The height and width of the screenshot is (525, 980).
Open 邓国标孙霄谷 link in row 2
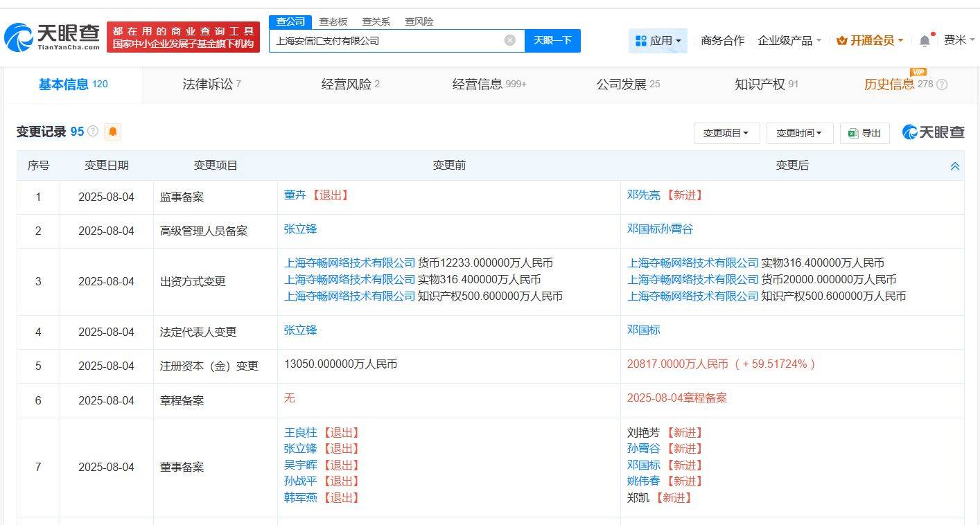(660, 229)
